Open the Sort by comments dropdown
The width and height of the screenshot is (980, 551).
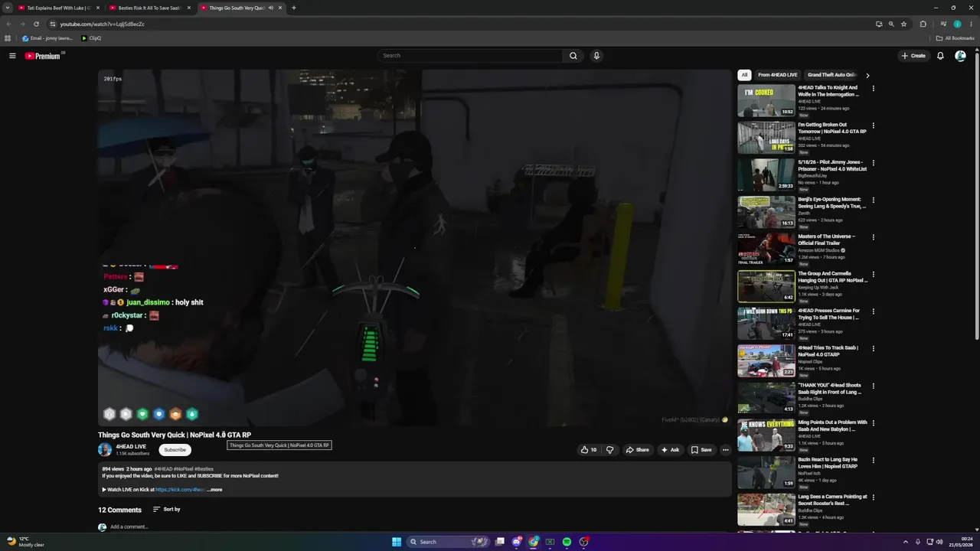point(167,510)
